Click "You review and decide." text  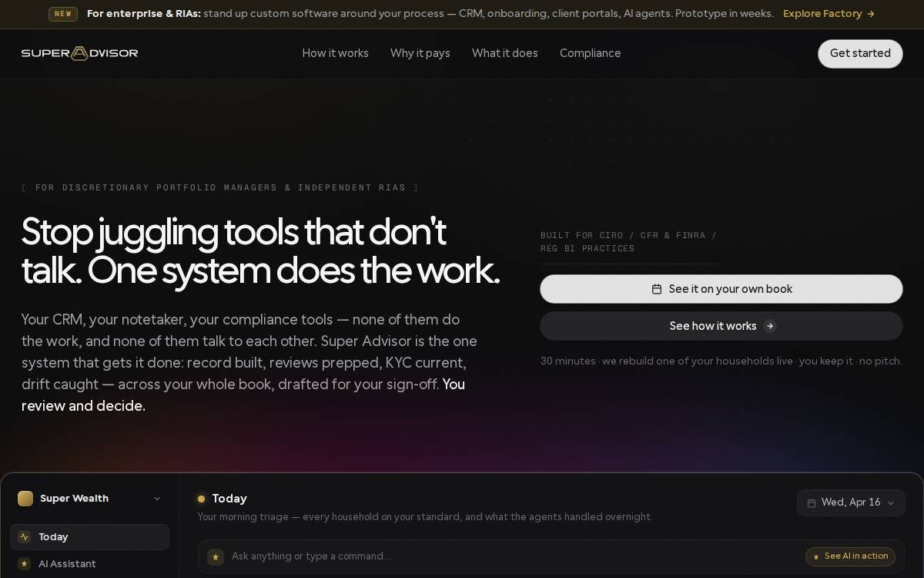tap(243, 395)
